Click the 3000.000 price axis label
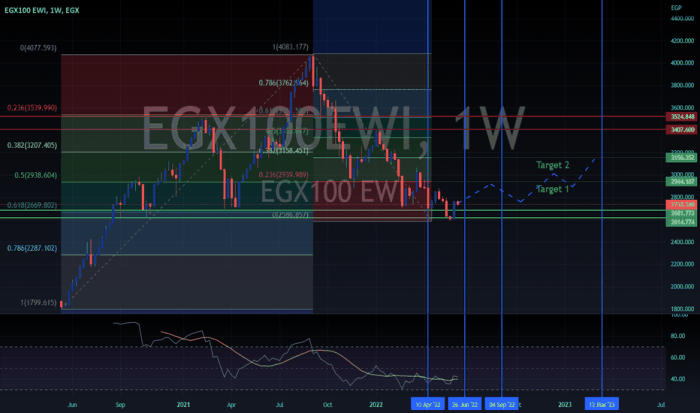Viewport: 700px width, 413px height. [682, 175]
